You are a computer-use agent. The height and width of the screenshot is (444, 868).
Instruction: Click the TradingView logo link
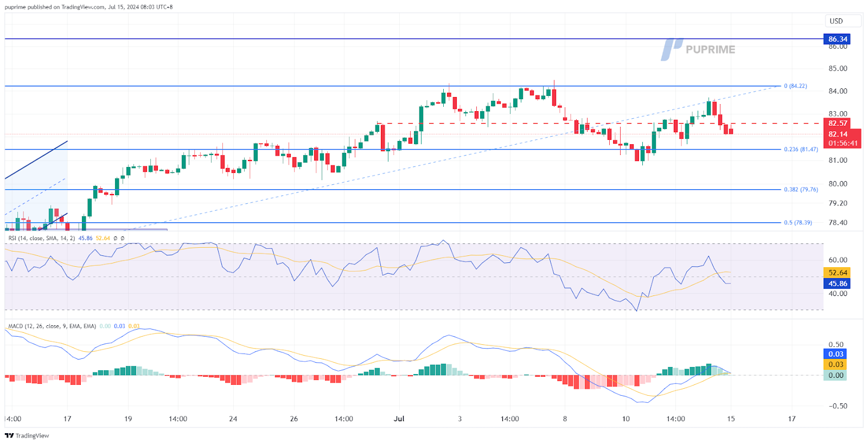coord(27,435)
